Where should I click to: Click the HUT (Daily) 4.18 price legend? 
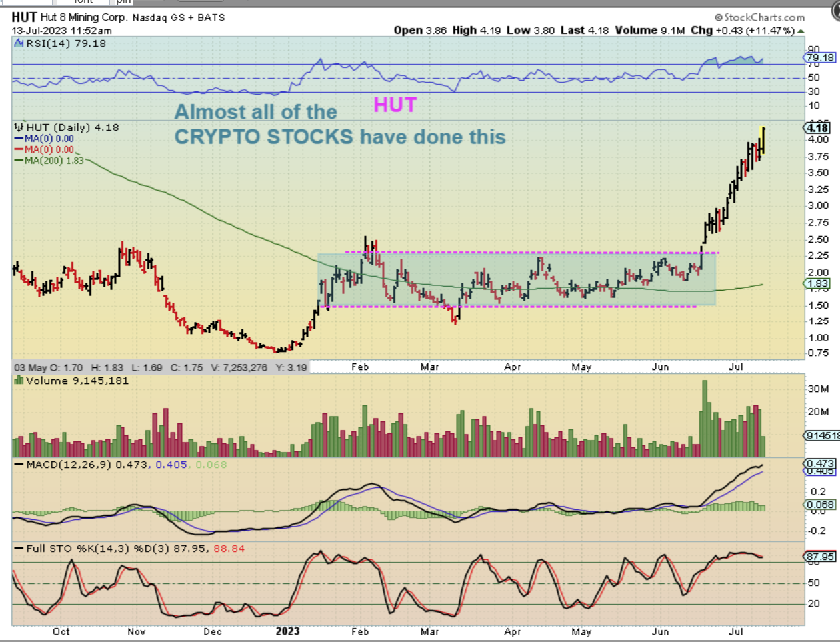click(72, 127)
